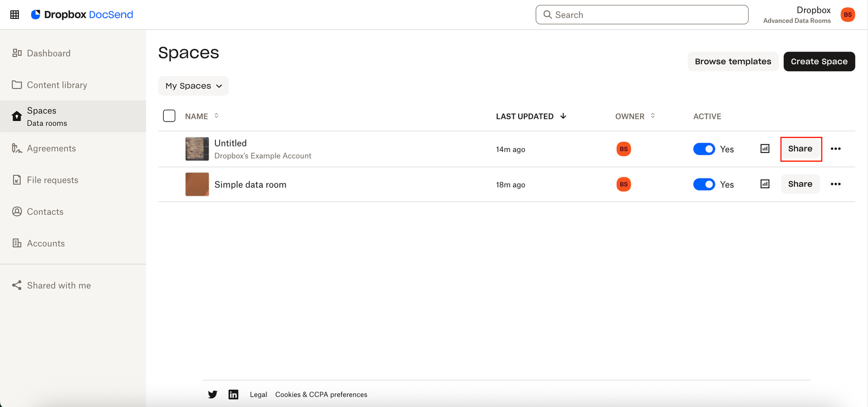Image resolution: width=868 pixels, height=407 pixels.
Task: Open Content library in sidebar
Action: tap(57, 85)
